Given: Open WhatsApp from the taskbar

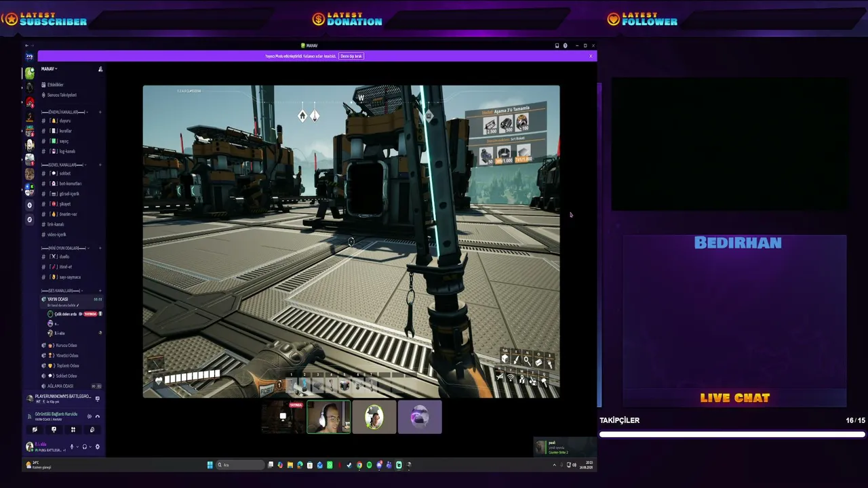Looking at the screenshot, I should 330,465.
